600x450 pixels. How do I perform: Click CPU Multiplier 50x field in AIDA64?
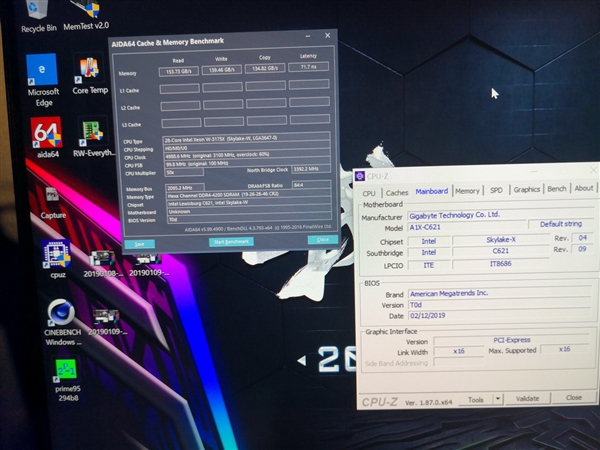184,172
